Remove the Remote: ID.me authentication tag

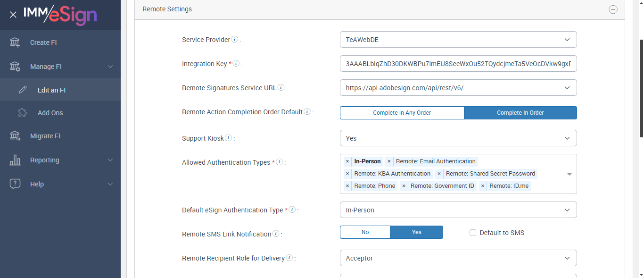[x=483, y=186]
